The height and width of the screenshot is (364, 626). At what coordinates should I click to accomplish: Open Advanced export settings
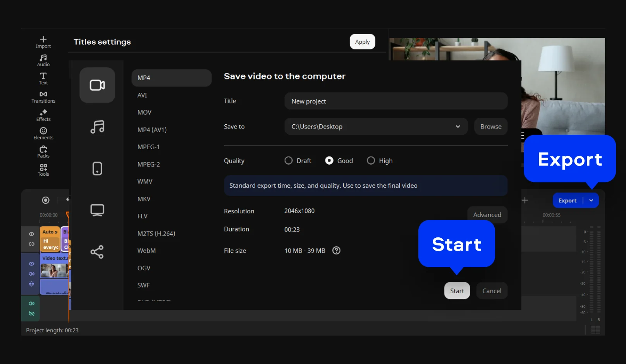[x=487, y=215]
